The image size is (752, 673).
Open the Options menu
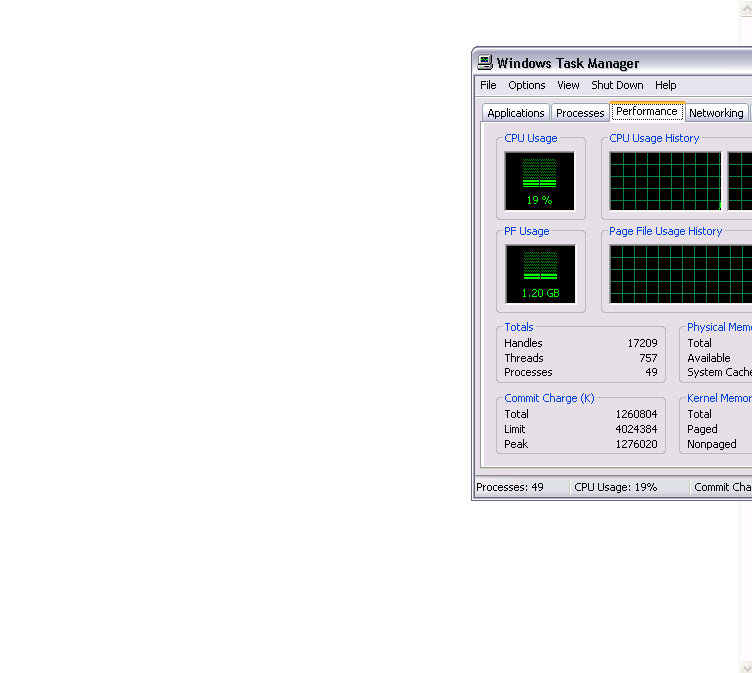click(x=527, y=85)
